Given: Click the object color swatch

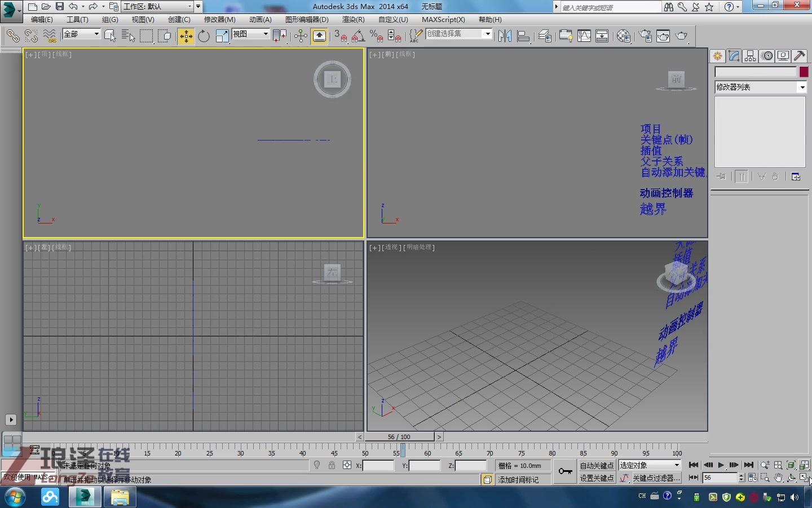Looking at the screenshot, I should point(804,72).
